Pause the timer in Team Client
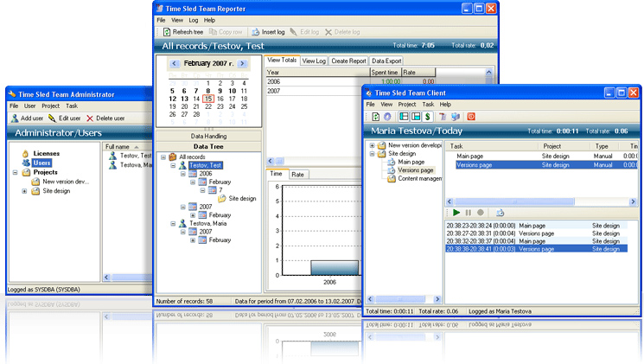The width and height of the screenshot is (644, 364). [x=469, y=213]
